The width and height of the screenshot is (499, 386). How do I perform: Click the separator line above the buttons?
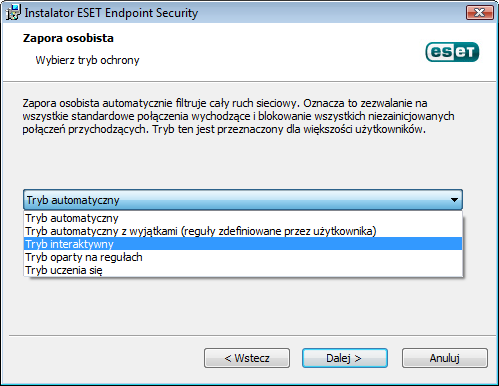tap(252, 335)
